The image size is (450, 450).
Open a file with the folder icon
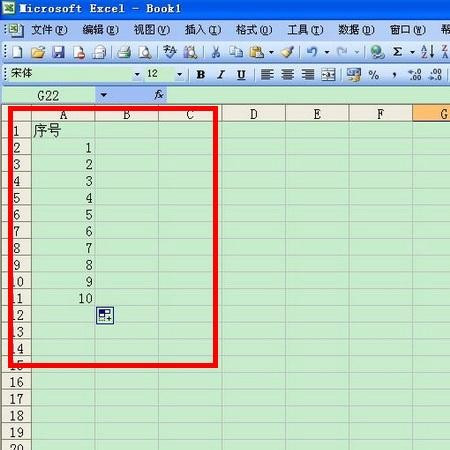[38, 52]
